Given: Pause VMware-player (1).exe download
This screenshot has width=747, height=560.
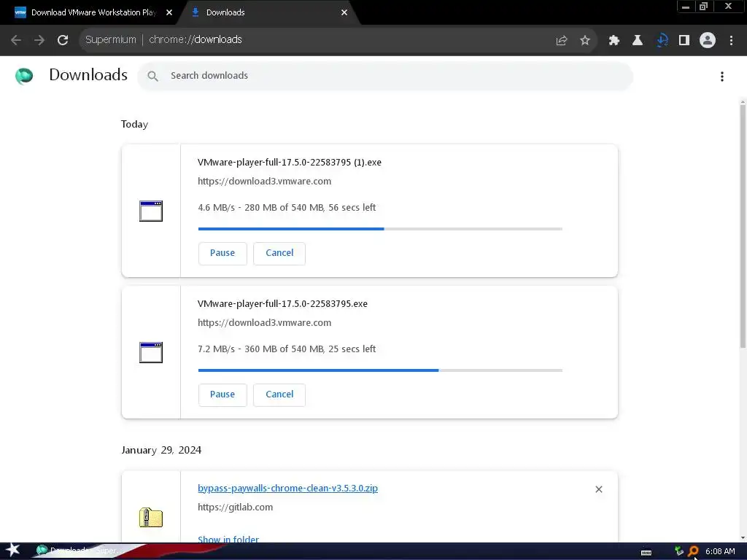Looking at the screenshot, I should pyautogui.click(x=222, y=253).
